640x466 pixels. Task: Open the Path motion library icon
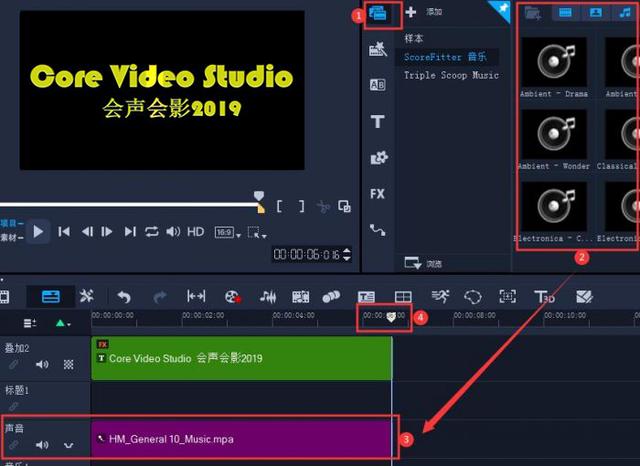378,230
